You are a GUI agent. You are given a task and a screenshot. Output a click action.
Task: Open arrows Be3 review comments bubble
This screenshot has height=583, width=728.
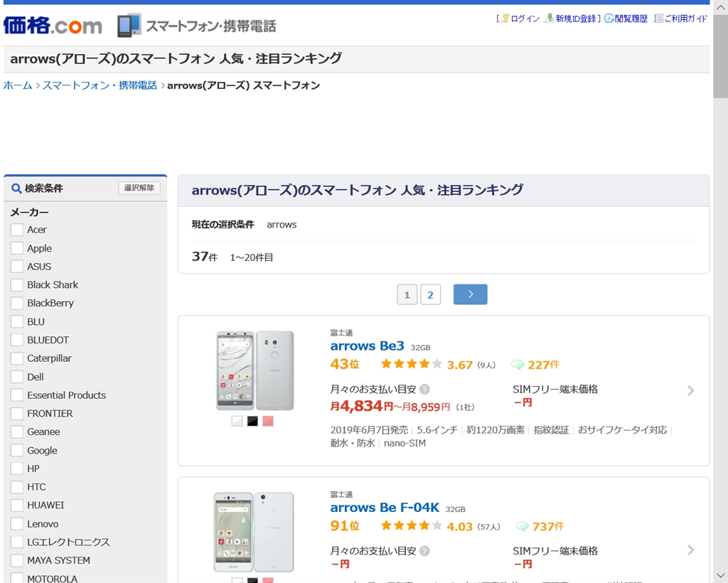click(x=518, y=365)
